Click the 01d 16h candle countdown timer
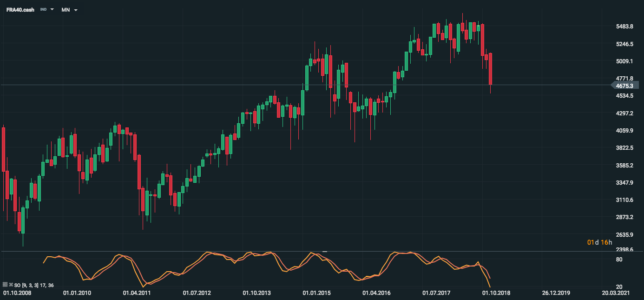 [600, 242]
